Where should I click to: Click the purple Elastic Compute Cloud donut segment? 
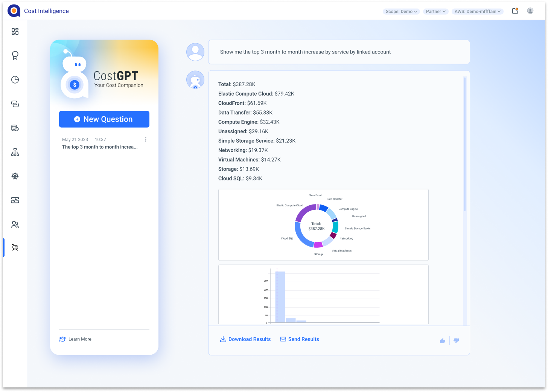tap(305, 212)
